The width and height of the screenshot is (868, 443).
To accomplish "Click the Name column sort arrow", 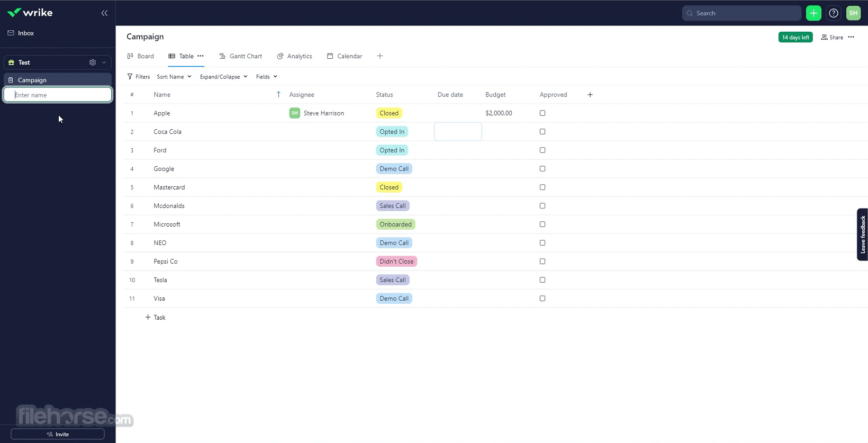I will coord(278,95).
